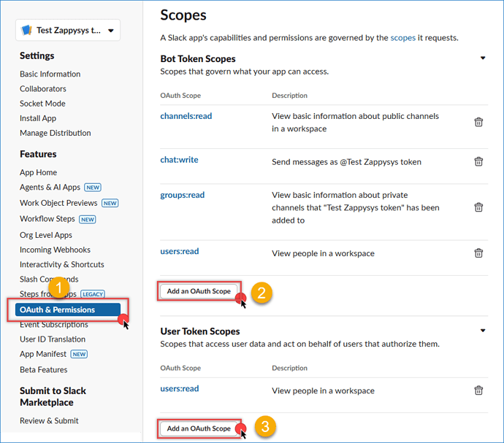This screenshot has width=504, height=443.
Task: Delete the groups:read scope
Action: (478, 207)
